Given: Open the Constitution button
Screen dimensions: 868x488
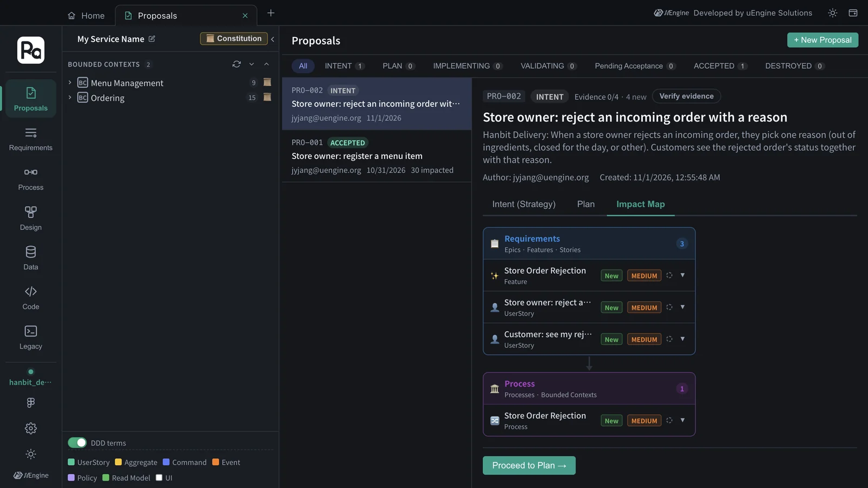Looking at the screenshot, I should pos(234,38).
